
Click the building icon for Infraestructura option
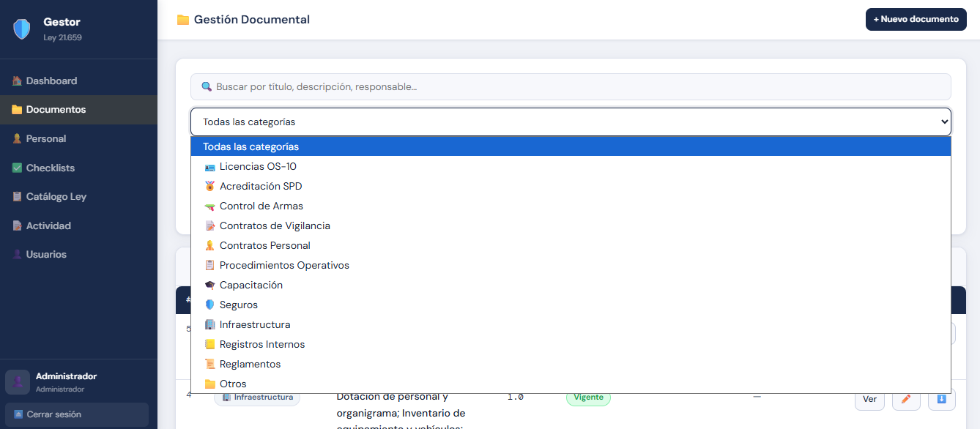click(x=210, y=325)
